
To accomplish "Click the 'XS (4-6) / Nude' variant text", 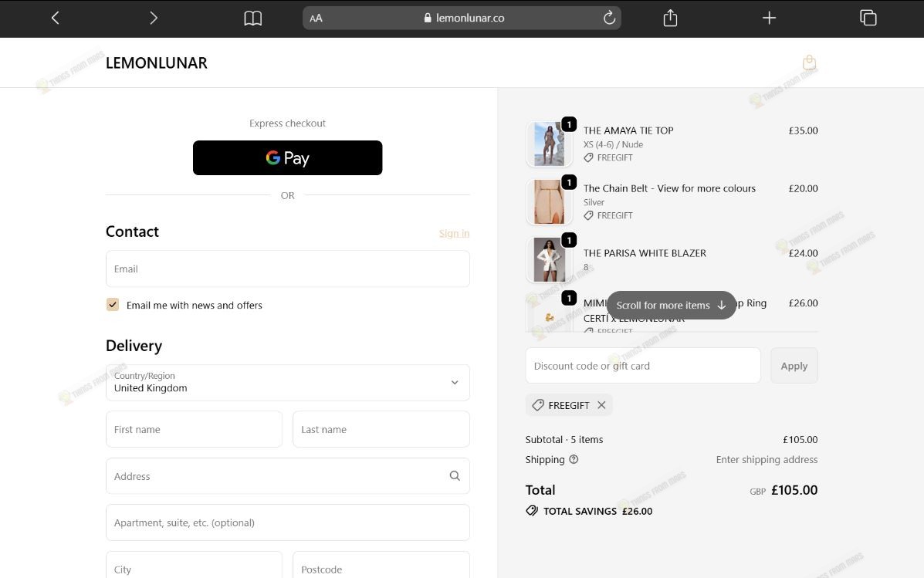I will tap(613, 144).
